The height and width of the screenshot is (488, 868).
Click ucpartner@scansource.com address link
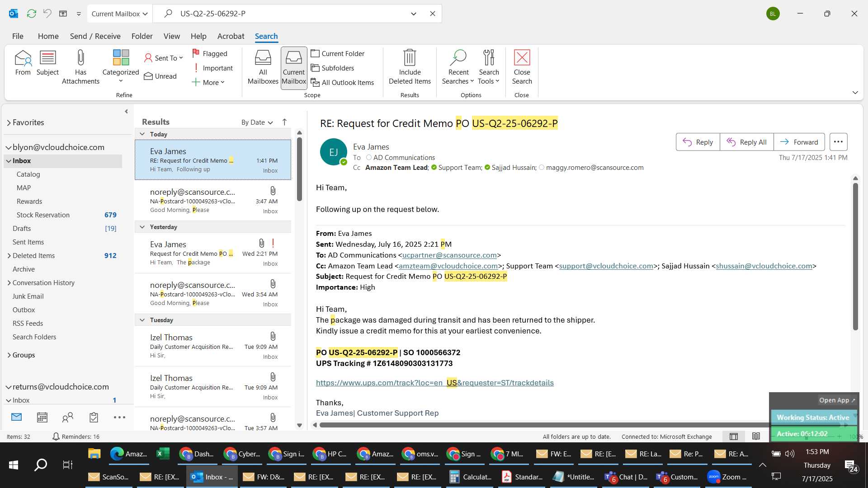[x=449, y=255]
